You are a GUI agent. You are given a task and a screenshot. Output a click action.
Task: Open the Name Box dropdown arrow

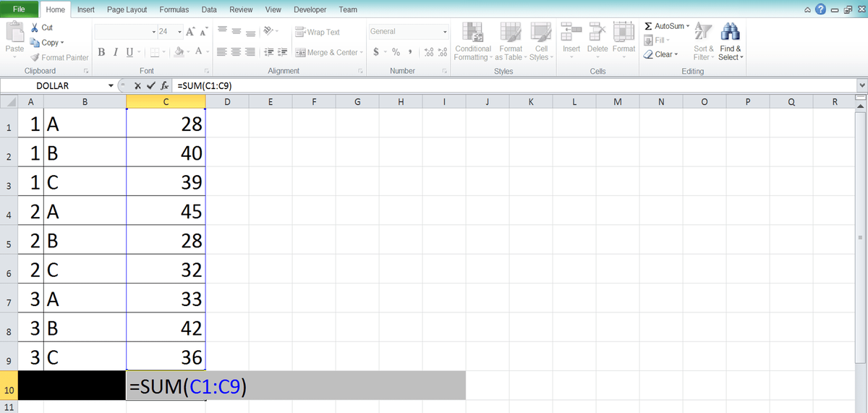[x=111, y=85]
